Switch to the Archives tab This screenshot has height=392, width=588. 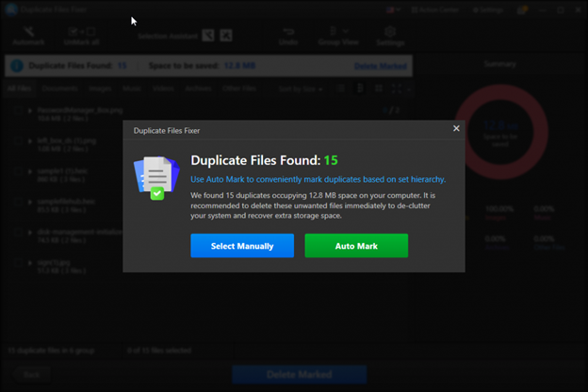(x=198, y=89)
